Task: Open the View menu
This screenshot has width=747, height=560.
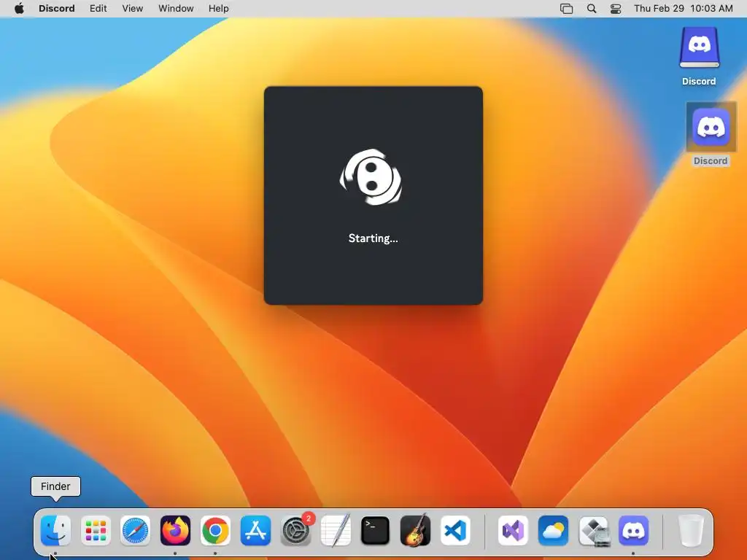Action: click(133, 9)
